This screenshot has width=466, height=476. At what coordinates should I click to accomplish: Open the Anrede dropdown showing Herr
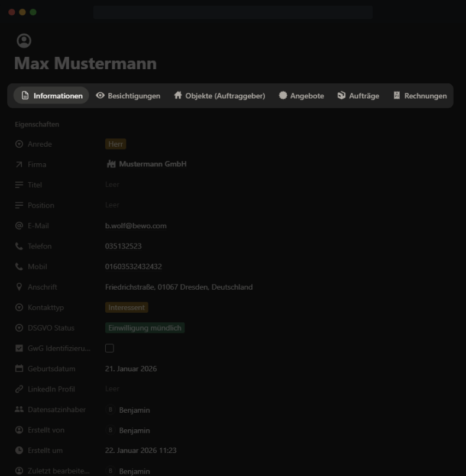pos(116,144)
